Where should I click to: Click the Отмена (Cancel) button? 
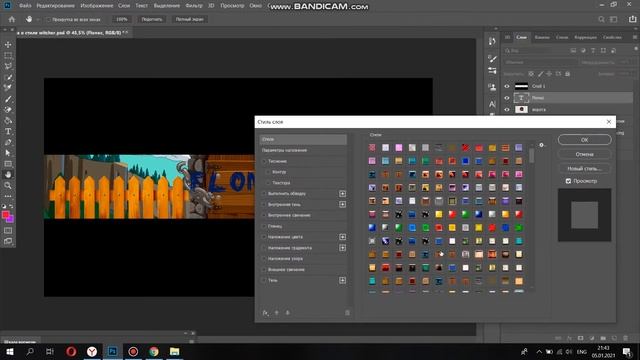[584, 154]
